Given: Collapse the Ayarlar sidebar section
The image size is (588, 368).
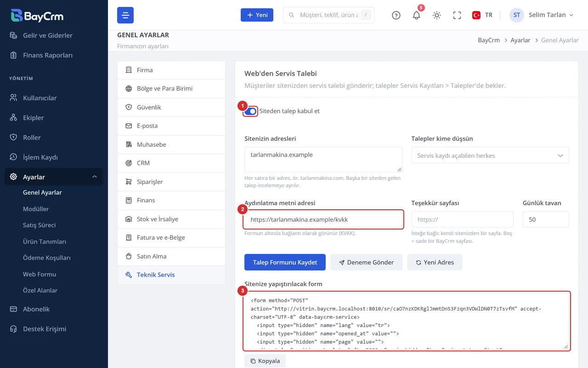Looking at the screenshot, I should tap(54, 177).
